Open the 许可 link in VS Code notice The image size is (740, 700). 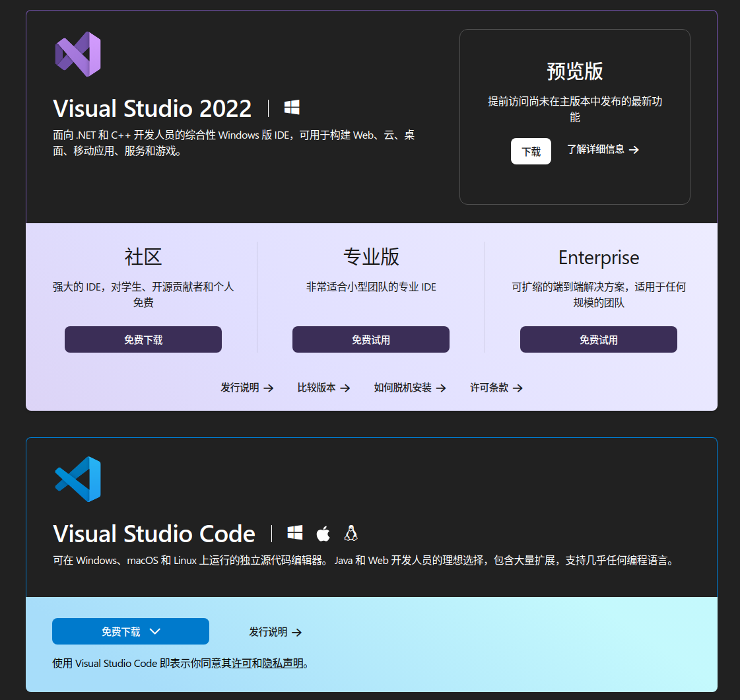tap(241, 663)
